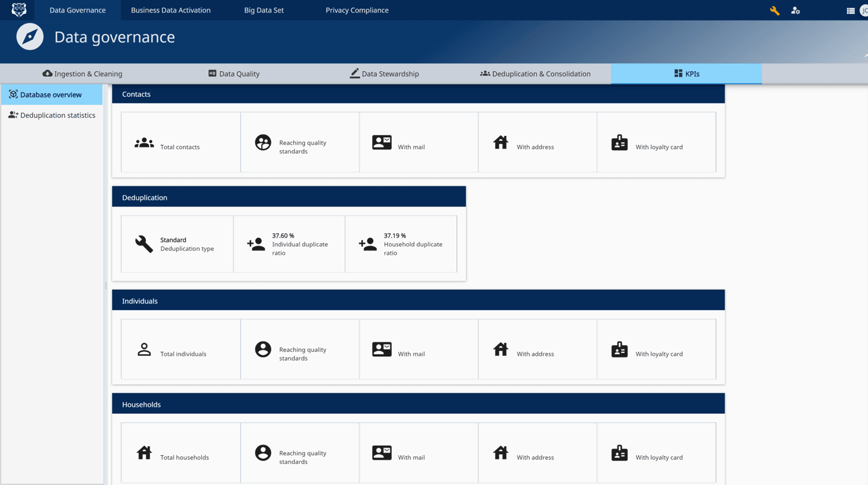
Task: Click the sidebar collapse handle
Action: [106, 285]
